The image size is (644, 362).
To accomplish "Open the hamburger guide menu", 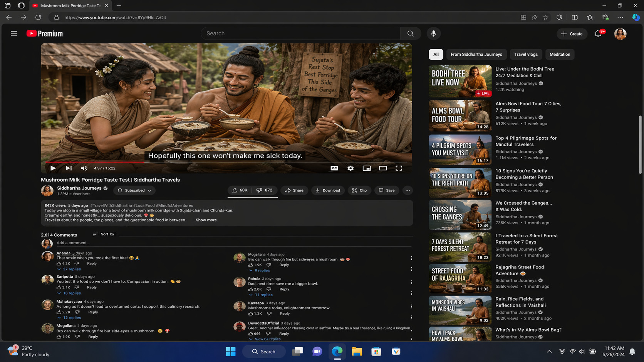I will click(14, 33).
